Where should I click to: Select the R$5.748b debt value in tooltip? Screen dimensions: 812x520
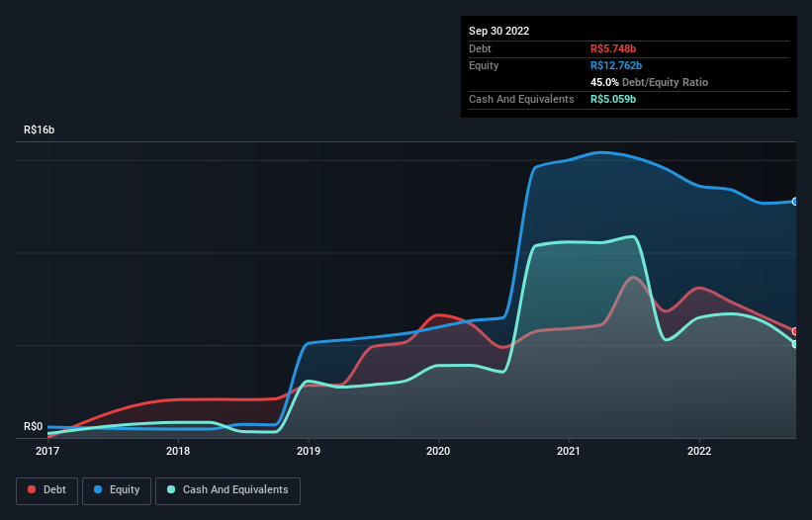[613, 48]
